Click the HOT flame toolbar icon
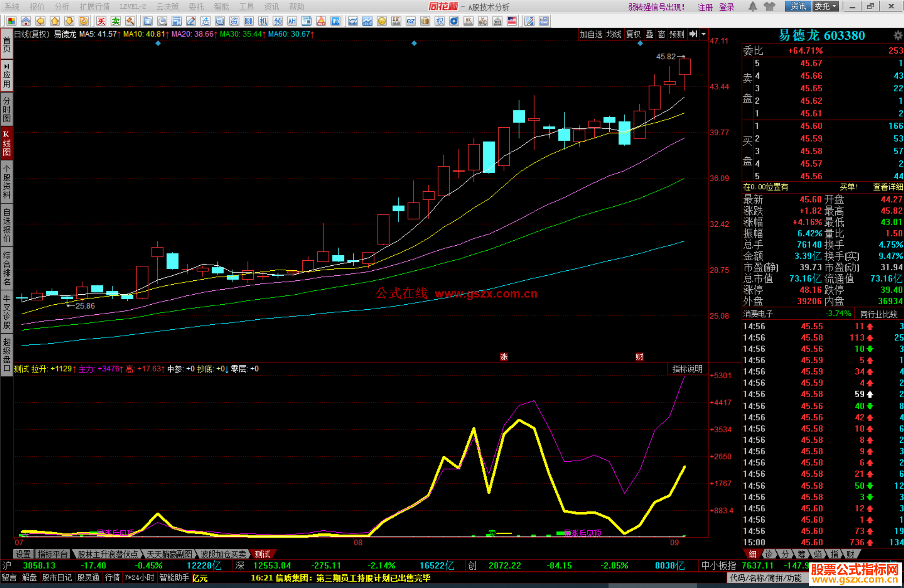904x588 pixels. pyautogui.click(x=321, y=21)
